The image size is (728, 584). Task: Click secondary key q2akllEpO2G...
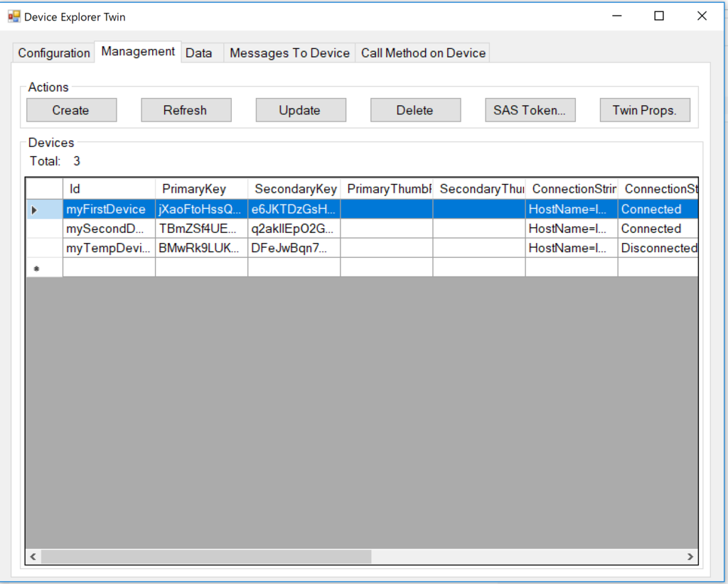pos(294,229)
